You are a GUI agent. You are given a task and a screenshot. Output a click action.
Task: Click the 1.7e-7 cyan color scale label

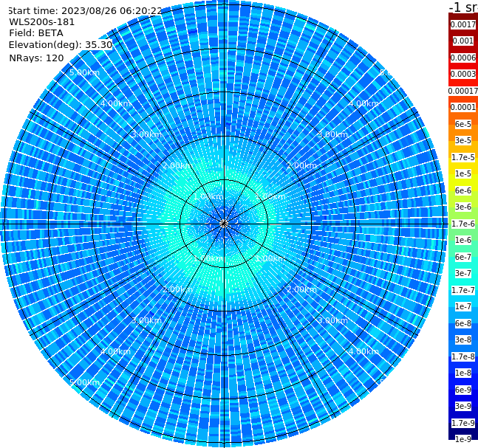click(463, 290)
